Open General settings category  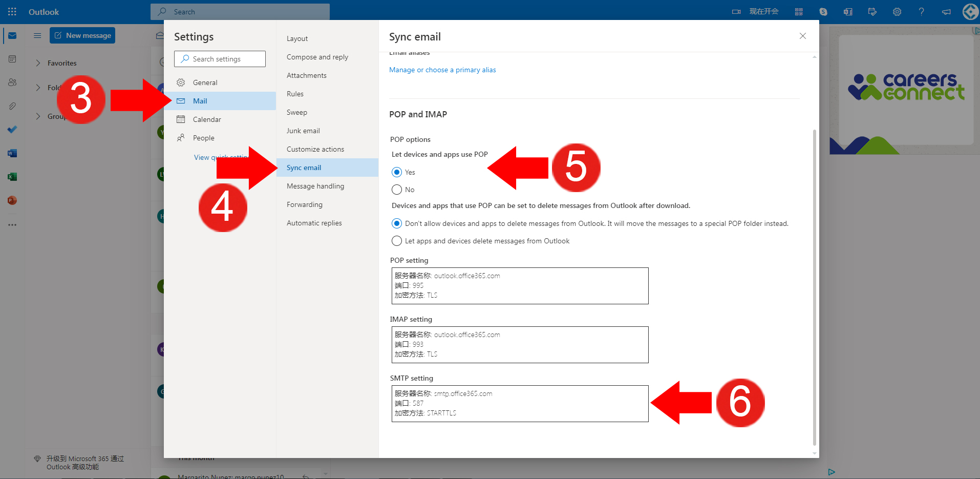pyautogui.click(x=220, y=82)
